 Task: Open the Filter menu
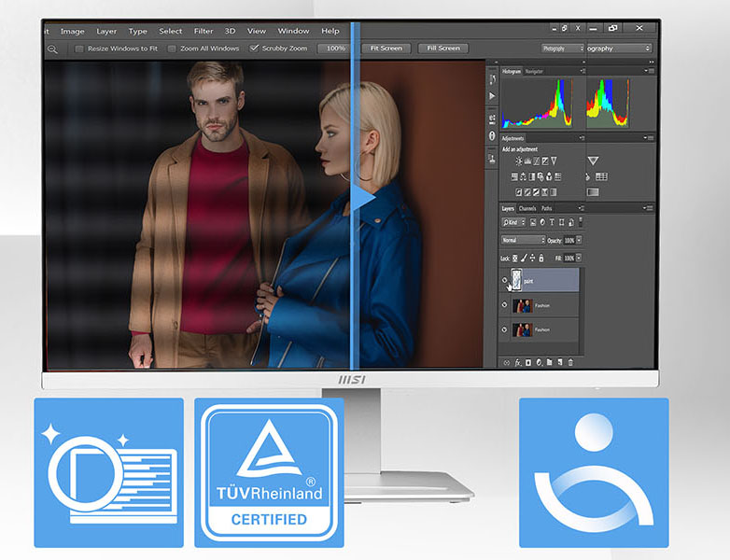tap(204, 31)
